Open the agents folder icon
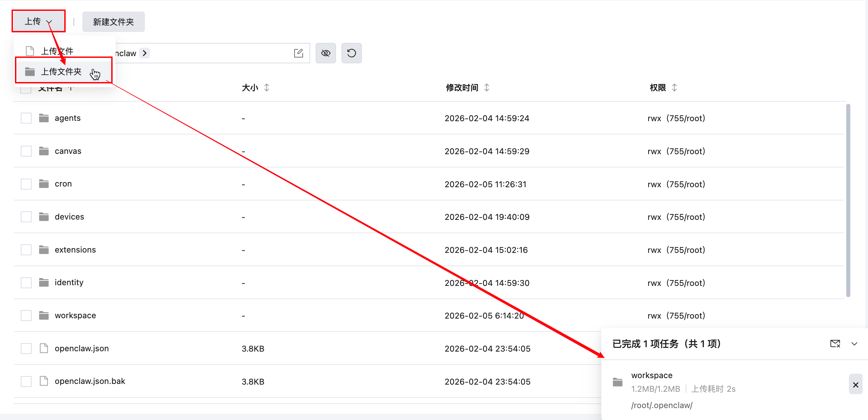 pos(44,118)
